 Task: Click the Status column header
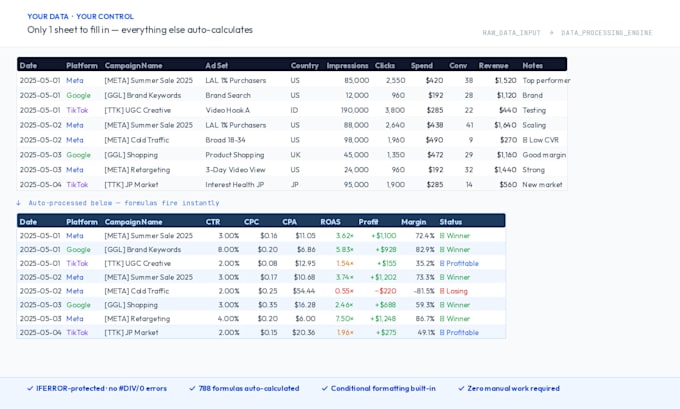(451, 222)
